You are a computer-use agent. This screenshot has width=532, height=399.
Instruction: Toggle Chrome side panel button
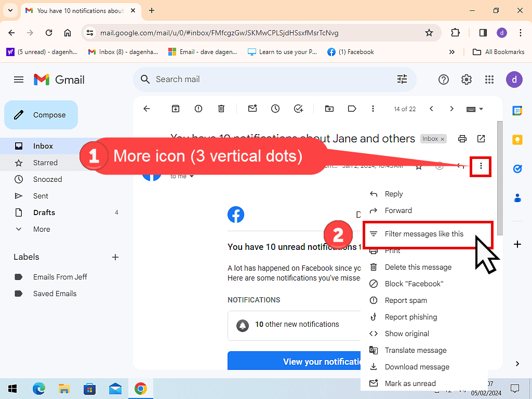pyautogui.click(x=483, y=33)
